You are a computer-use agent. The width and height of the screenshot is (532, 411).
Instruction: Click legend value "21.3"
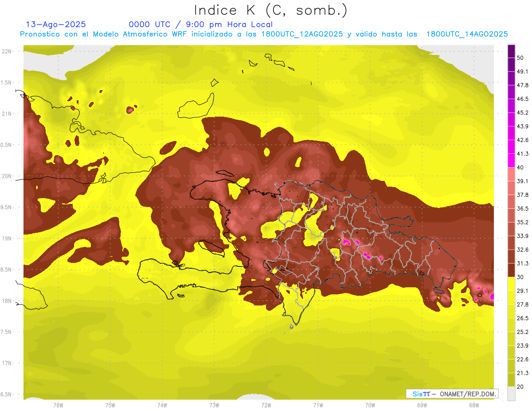[523, 372]
